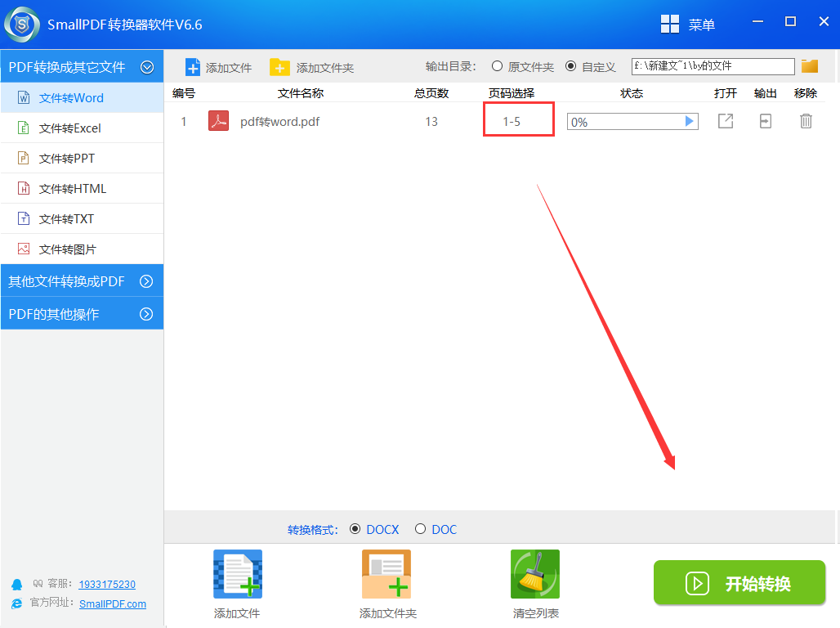Click the 状态 column header

pyautogui.click(x=632, y=93)
